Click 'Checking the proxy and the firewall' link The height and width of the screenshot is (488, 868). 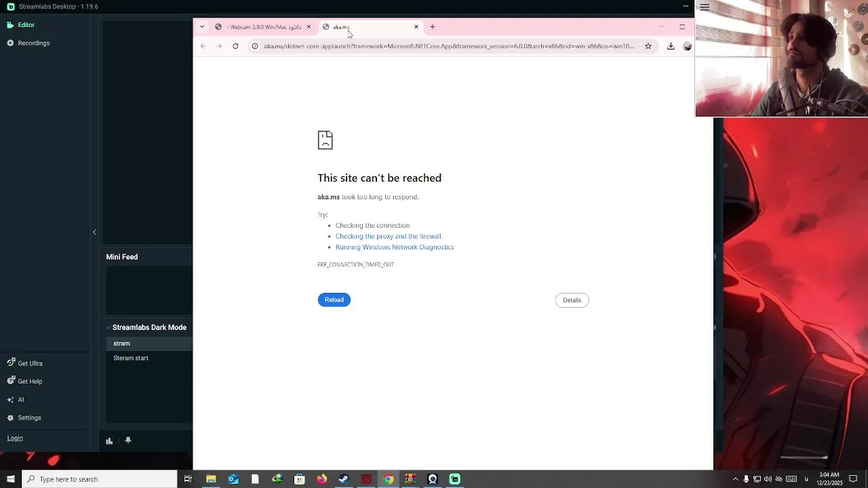click(388, 237)
